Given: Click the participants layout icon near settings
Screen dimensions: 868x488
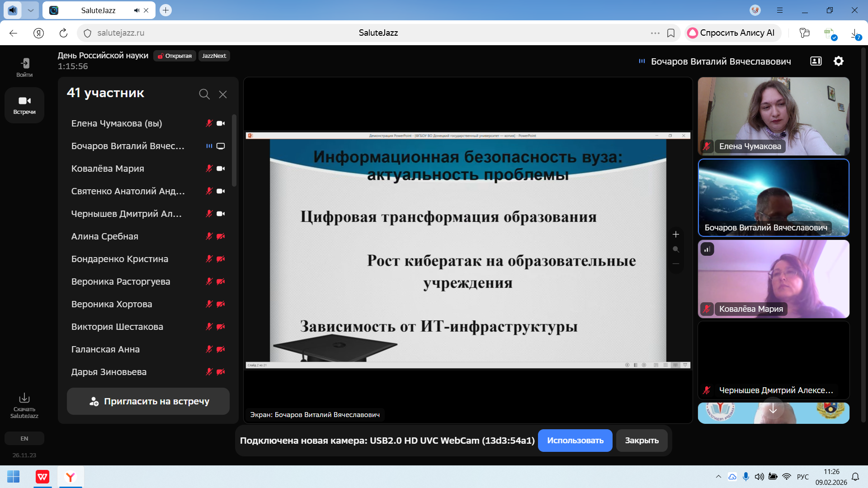Looking at the screenshot, I should click(816, 61).
